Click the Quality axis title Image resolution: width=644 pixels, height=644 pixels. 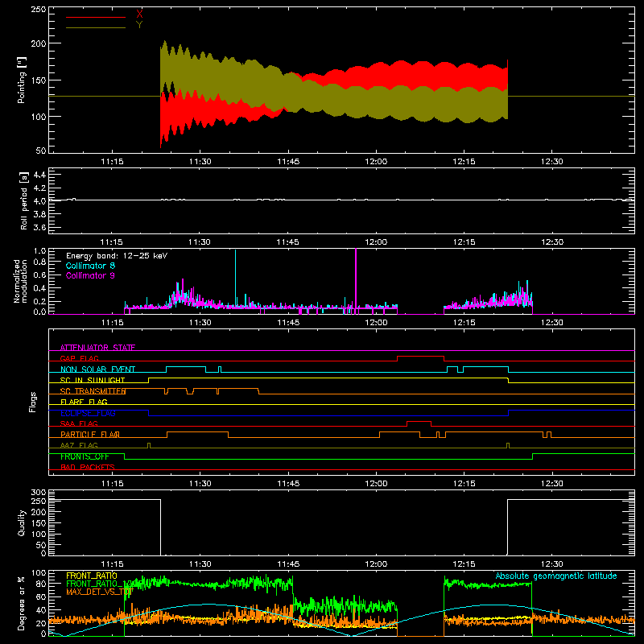coord(22,522)
